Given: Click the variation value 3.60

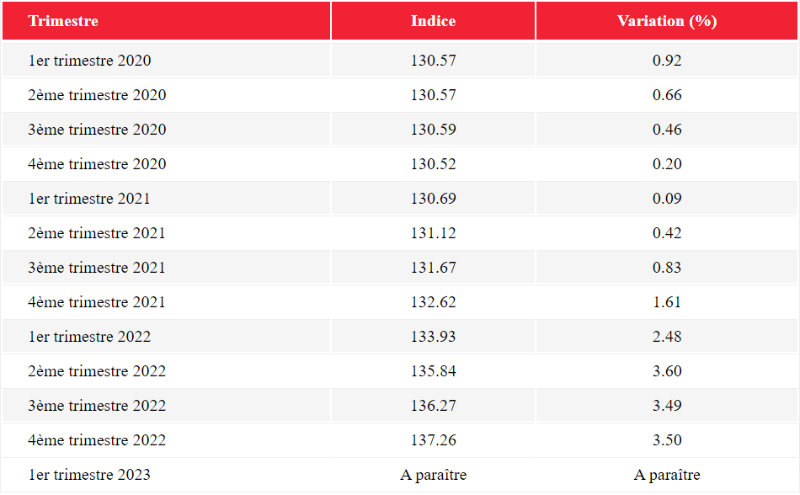Looking at the screenshot, I should point(667,371).
